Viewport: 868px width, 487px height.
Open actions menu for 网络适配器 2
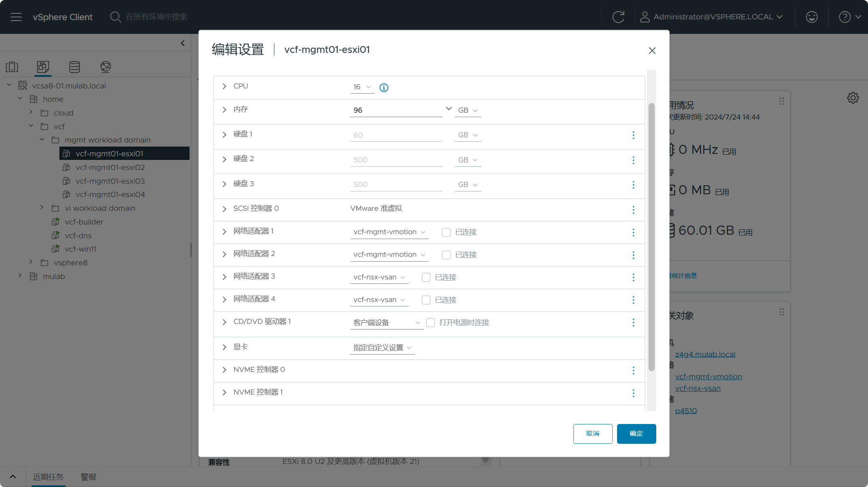point(633,255)
